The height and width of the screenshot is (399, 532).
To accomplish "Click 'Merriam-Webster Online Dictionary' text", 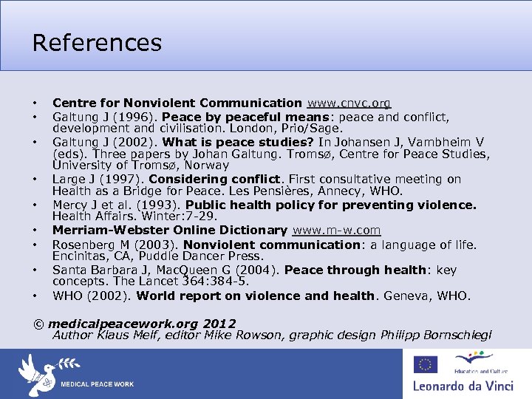I will (x=170, y=230).
